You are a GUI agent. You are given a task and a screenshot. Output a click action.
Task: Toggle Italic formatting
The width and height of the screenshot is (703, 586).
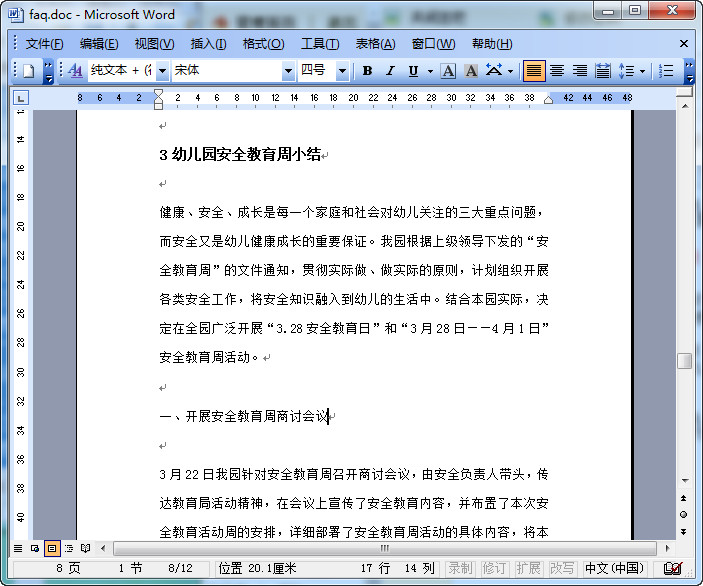(x=390, y=71)
